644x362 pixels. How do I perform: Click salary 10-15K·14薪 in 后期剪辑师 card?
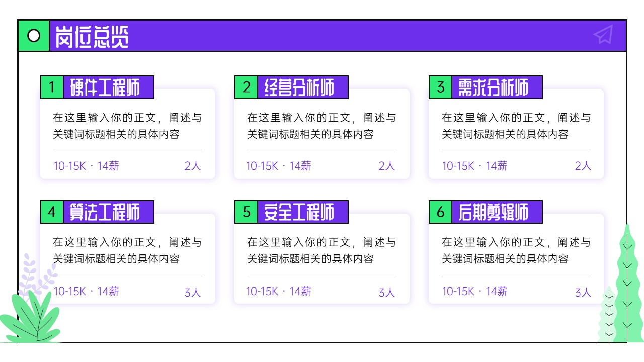click(x=475, y=291)
